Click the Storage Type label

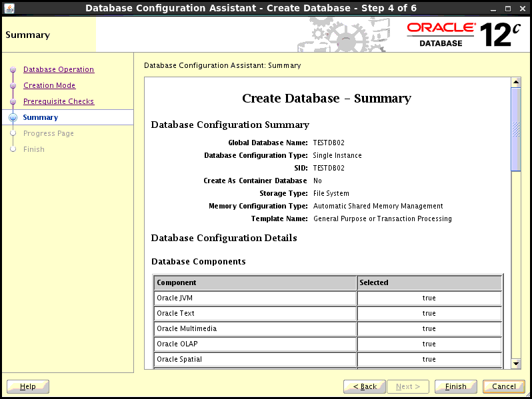[283, 193]
